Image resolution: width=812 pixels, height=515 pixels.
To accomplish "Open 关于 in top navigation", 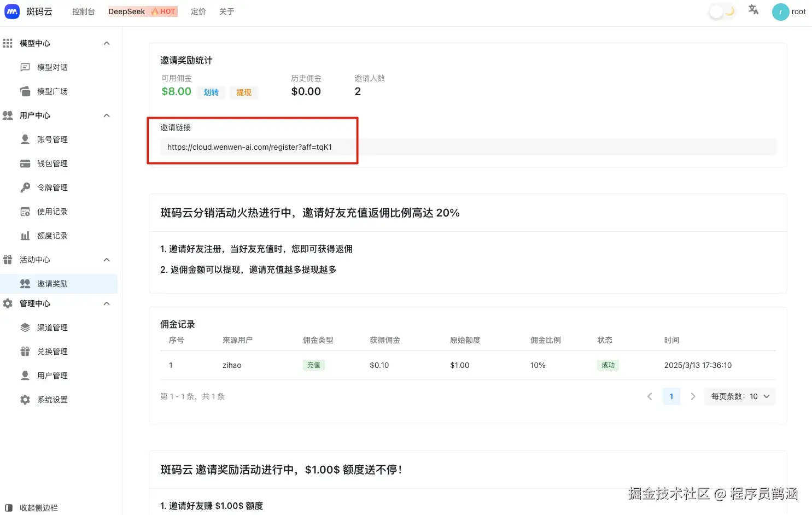I will (x=227, y=11).
